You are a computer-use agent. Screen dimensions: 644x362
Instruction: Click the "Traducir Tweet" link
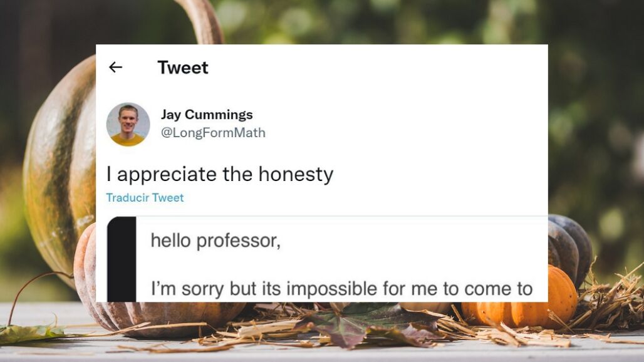pyautogui.click(x=145, y=198)
